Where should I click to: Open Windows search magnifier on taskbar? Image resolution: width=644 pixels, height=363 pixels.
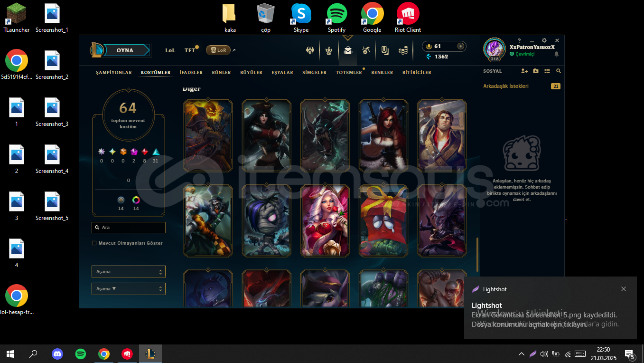(34, 354)
